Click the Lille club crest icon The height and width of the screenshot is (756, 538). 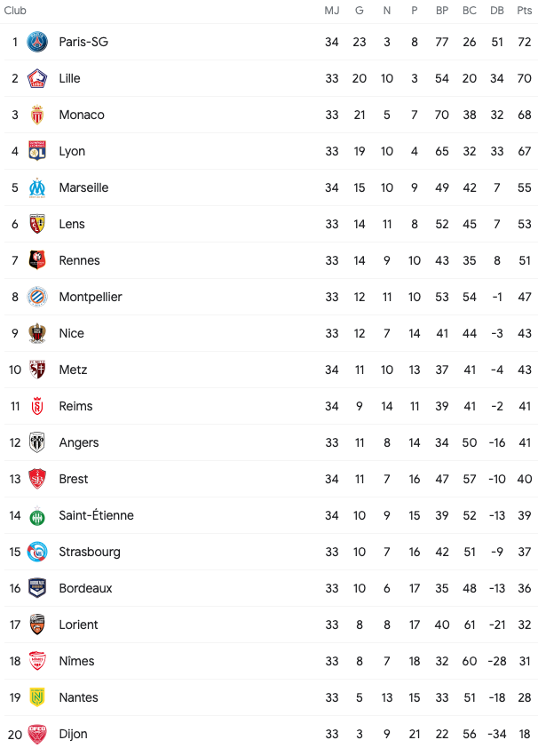pos(37,78)
